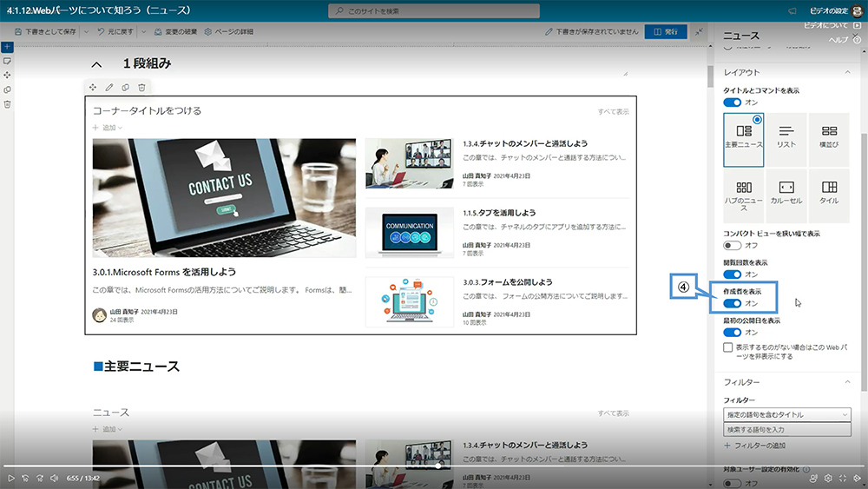
Task: Click delete web part trash icon
Action: [x=141, y=88]
